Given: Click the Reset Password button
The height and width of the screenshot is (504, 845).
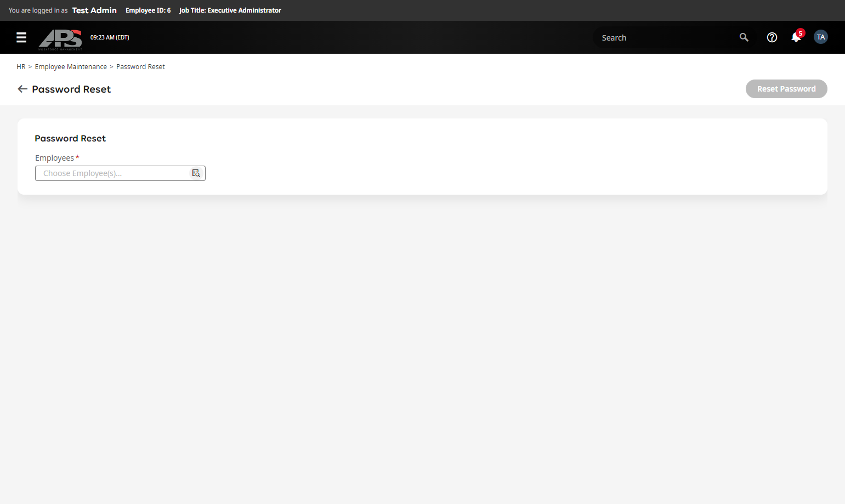Looking at the screenshot, I should 786,89.
